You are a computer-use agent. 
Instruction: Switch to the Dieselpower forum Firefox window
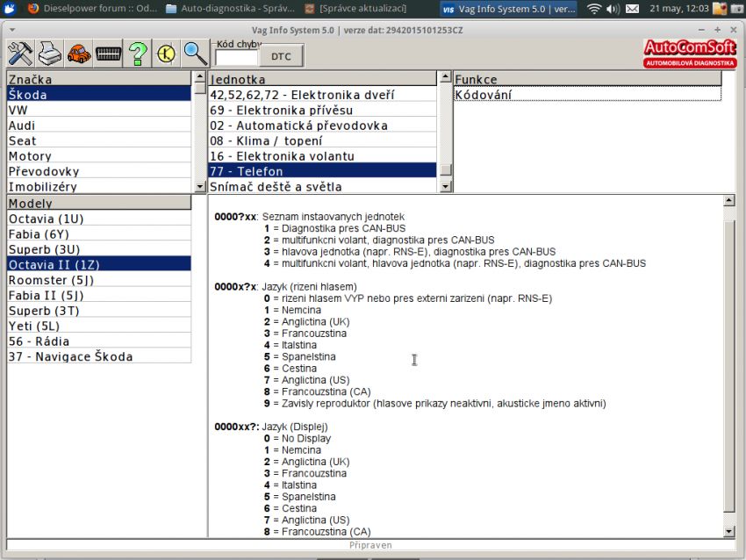(92, 9)
